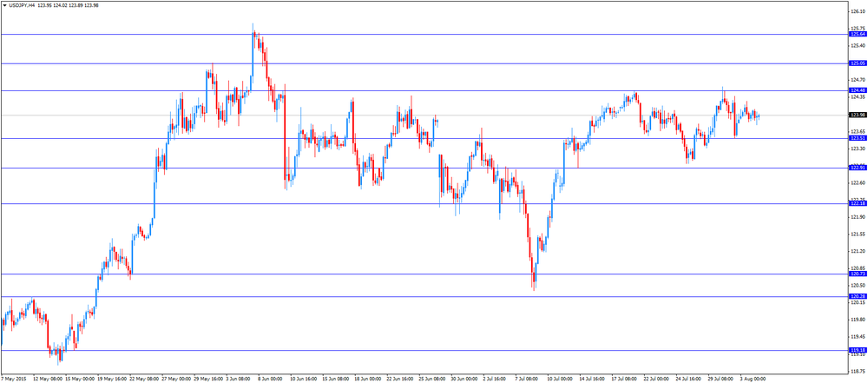Select the 120.28 price level label
This screenshot has height=383, width=868.
click(x=858, y=296)
